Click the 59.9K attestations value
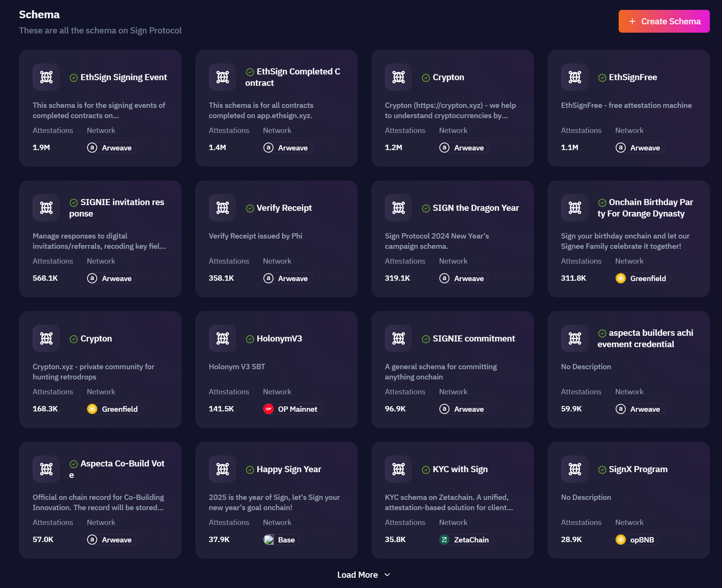The image size is (722, 588). coord(572,409)
